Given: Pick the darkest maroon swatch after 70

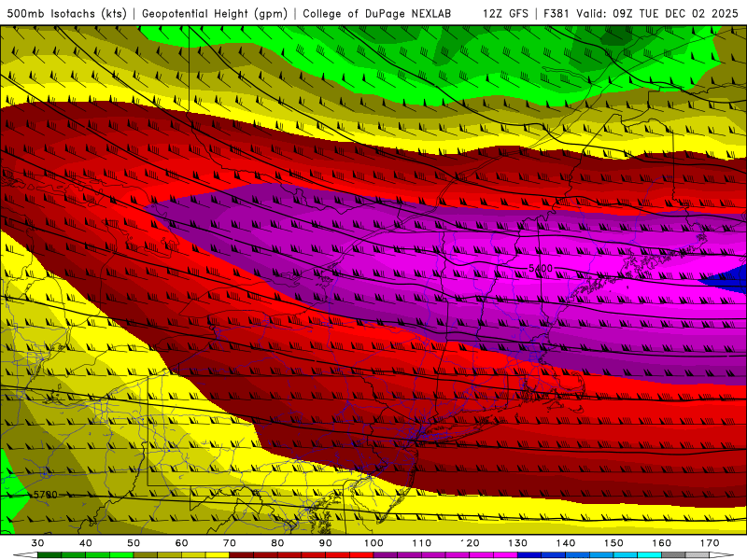Looking at the screenshot, I should click(242, 555).
